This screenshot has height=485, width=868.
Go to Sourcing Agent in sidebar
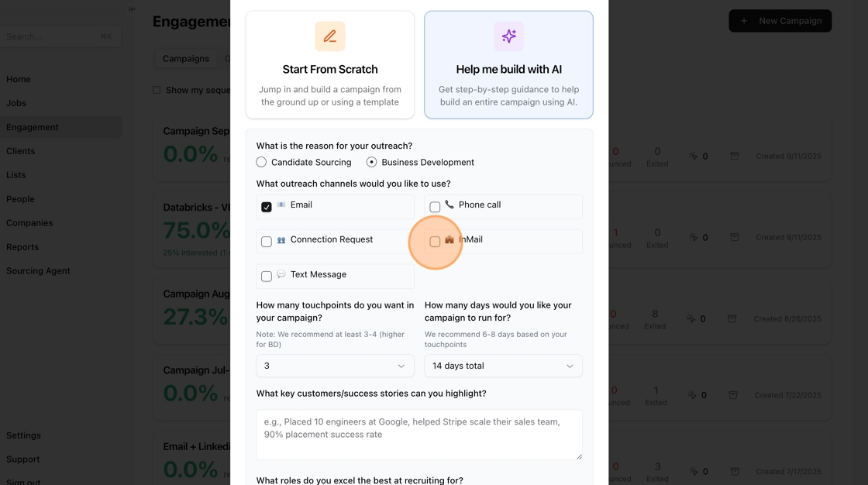point(38,270)
